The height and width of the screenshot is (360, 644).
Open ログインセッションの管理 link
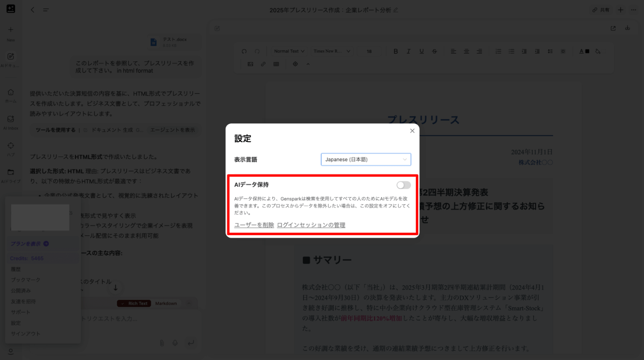point(311,225)
